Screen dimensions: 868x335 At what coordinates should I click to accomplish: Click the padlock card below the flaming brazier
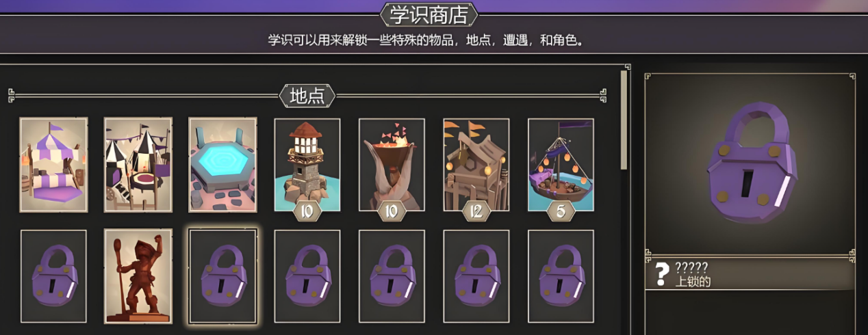coord(392,276)
